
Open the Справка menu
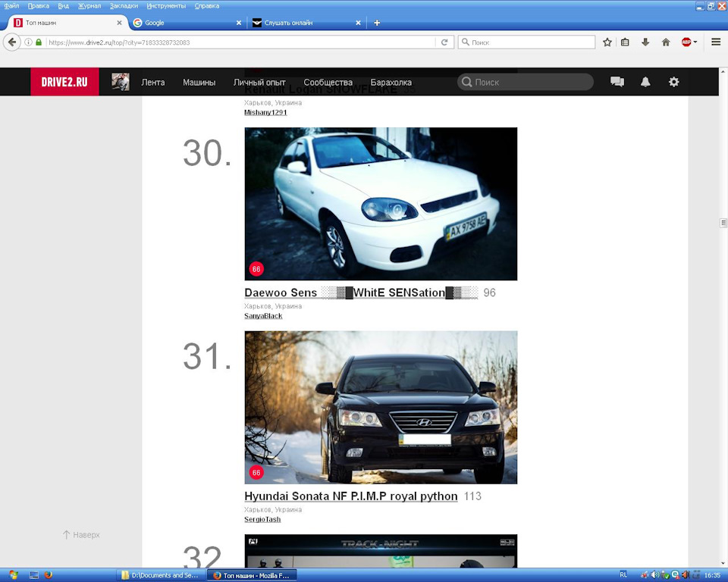coord(206,5)
